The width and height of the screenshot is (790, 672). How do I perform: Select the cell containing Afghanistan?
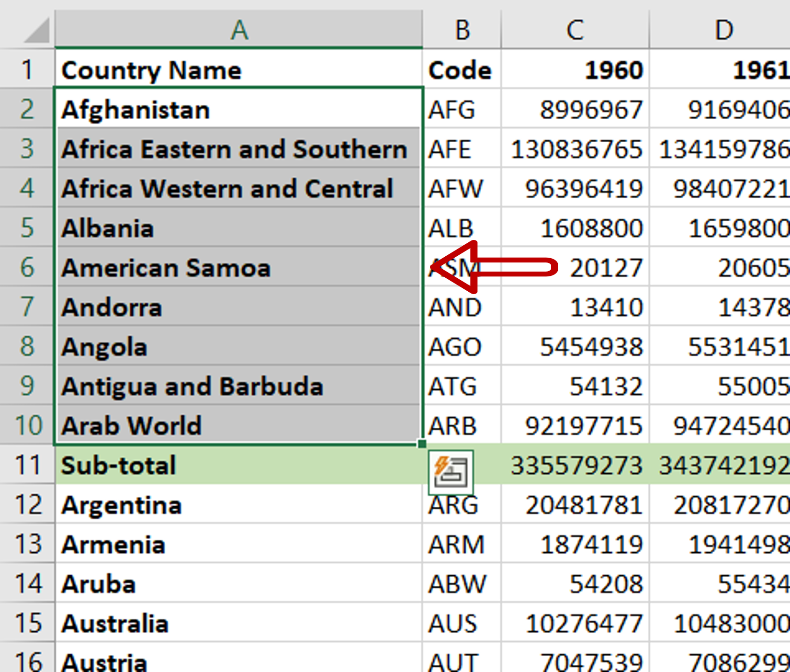point(238,109)
